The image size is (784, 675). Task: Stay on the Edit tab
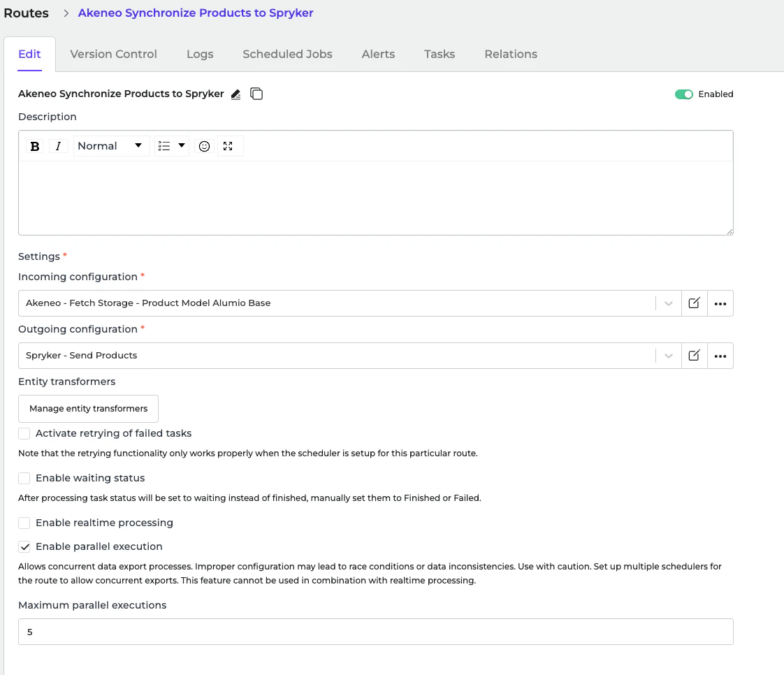tap(29, 54)
